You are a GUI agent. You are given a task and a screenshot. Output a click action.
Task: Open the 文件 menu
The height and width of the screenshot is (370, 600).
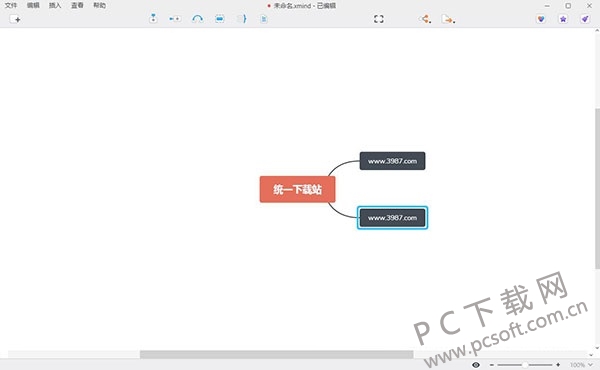(x=11, y=5)
